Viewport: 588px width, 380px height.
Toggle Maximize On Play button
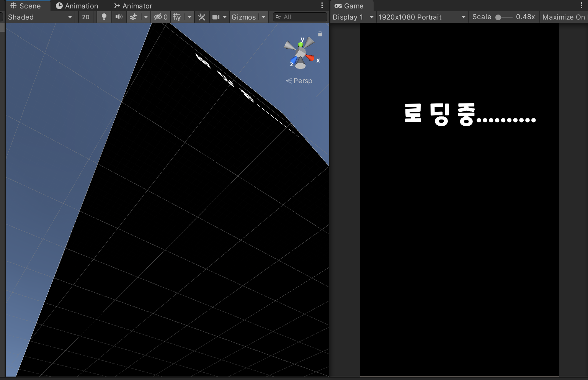pyautogui.click(x=563, y=17)
